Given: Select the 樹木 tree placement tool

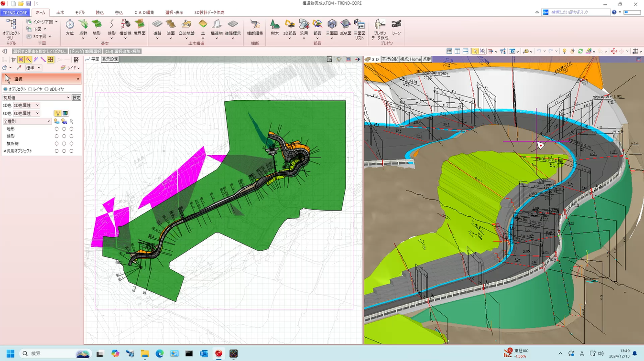Looking at the screenshot, I should (274, 27).
